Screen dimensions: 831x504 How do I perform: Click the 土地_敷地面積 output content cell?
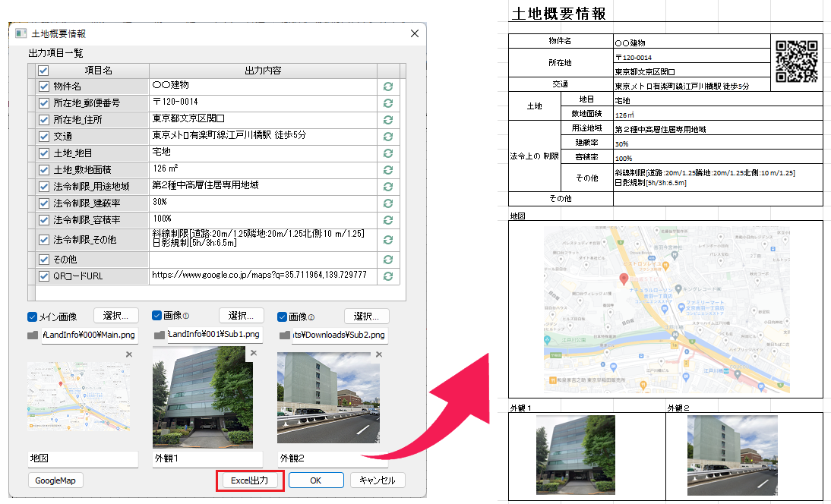[263, 169]
